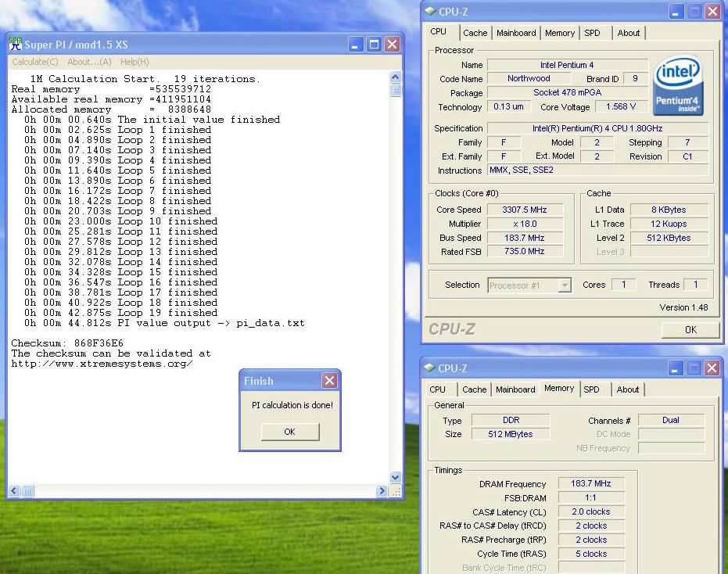Click the '1:1' FSB:DRAM ratio value
The image size is (728, 574).
point(591,498)
